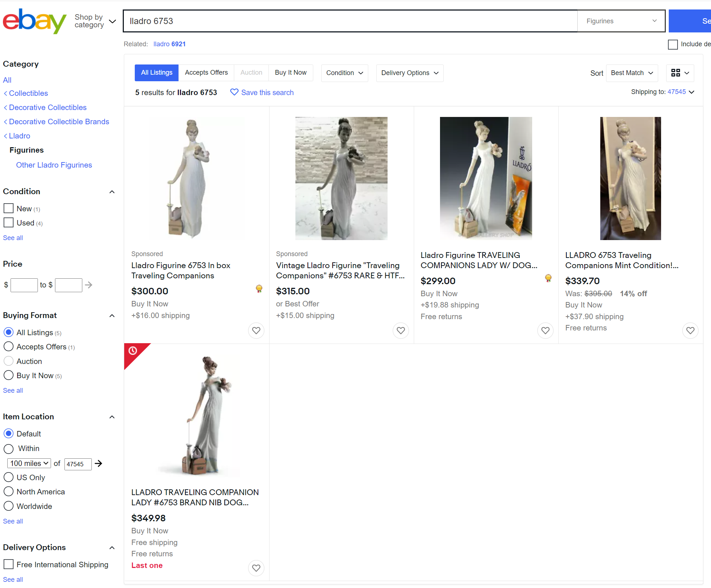711x588 pixels.
Task: Click the eBay logo
Action: click(x=34, y=21)
